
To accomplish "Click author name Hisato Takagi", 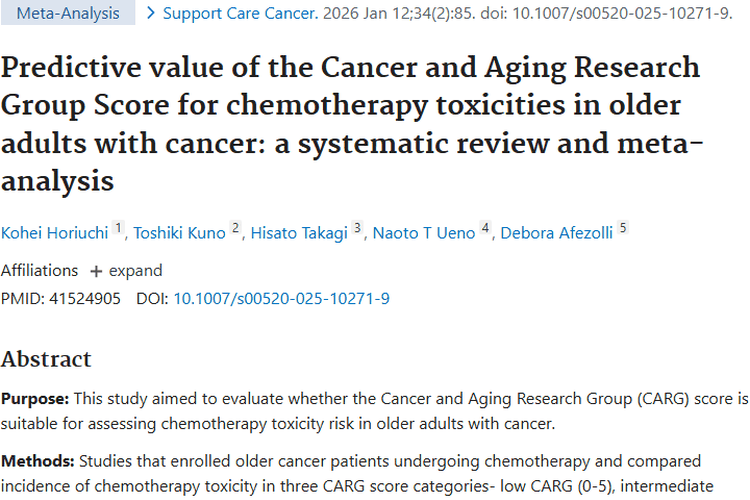I will [x=300, y=233].
